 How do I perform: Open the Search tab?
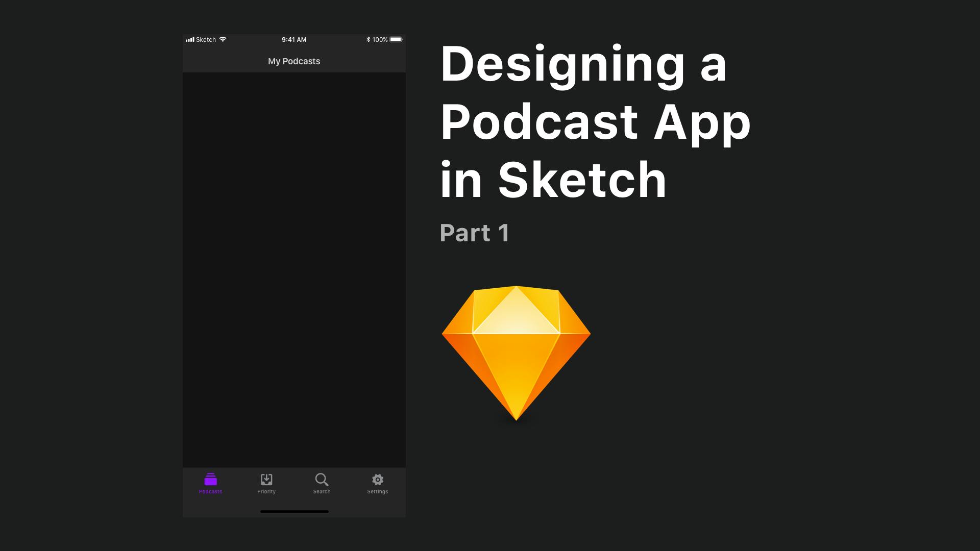tap(322, 484)
